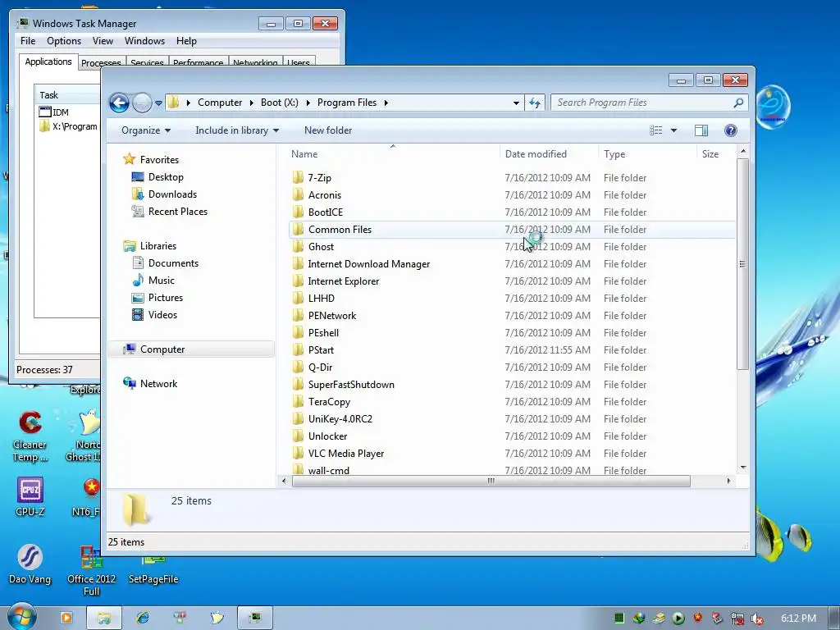Sort by the Name column header
The width and height of the screenshot is (840, 630).
coord(392,153)
